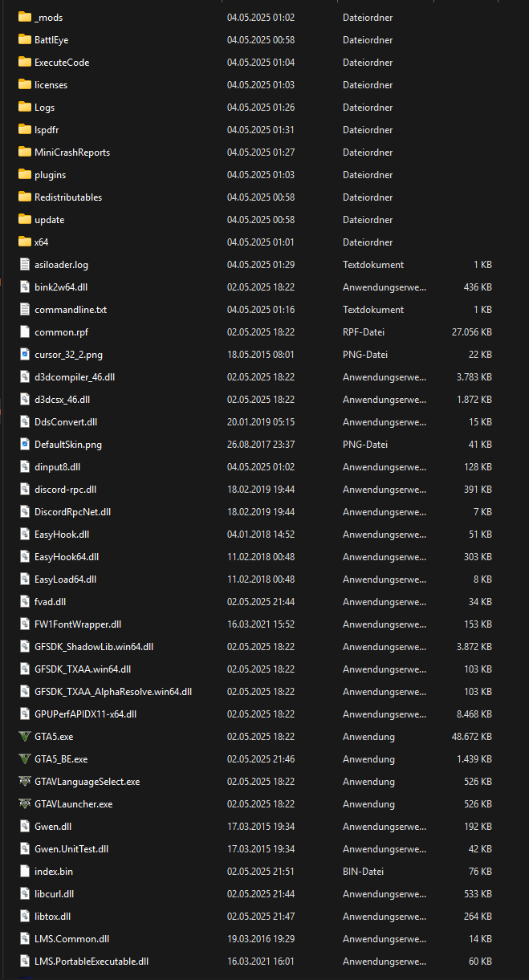Click the GTAVLanguageSelect.exe icon

tap(24, 781)
